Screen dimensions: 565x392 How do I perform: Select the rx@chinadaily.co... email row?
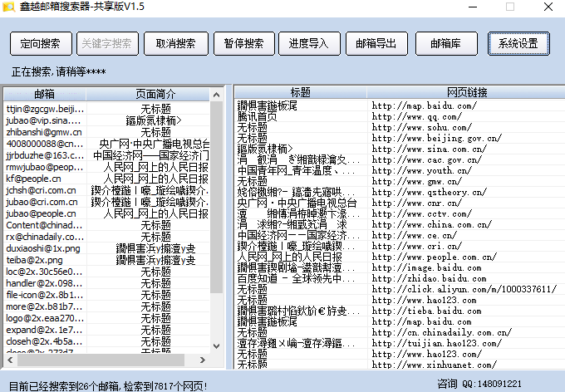106,237
